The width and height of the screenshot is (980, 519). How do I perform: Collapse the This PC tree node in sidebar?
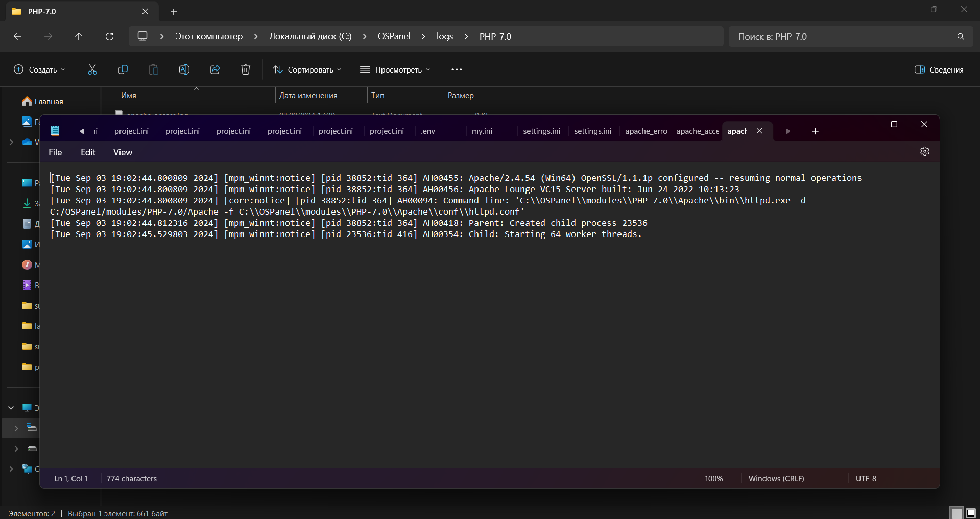11,408
